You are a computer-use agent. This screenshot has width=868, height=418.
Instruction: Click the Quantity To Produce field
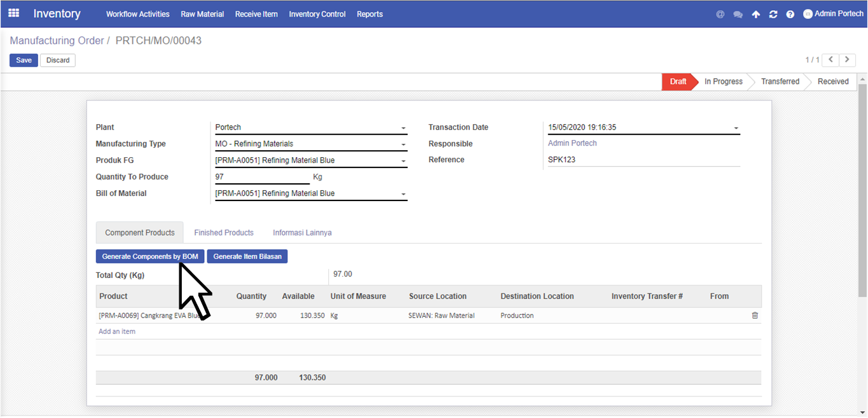tap(262, 177)
